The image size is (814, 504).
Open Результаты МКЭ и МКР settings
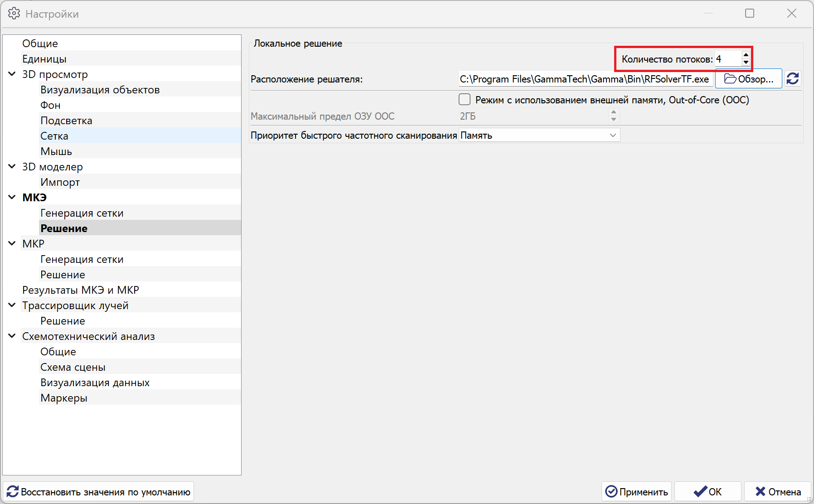click(x=81, y=290)
